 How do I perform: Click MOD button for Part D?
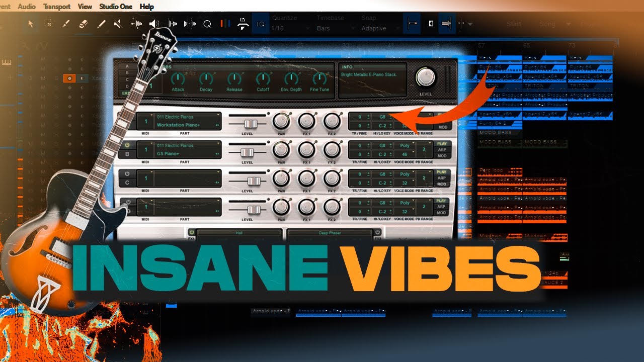pos(442,213)
